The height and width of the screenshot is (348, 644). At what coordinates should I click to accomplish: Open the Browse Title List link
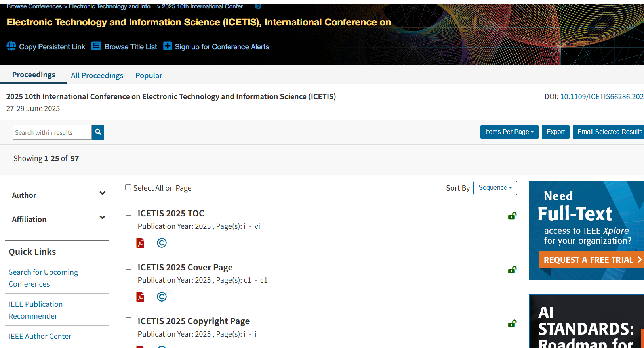tap(131, 47)
